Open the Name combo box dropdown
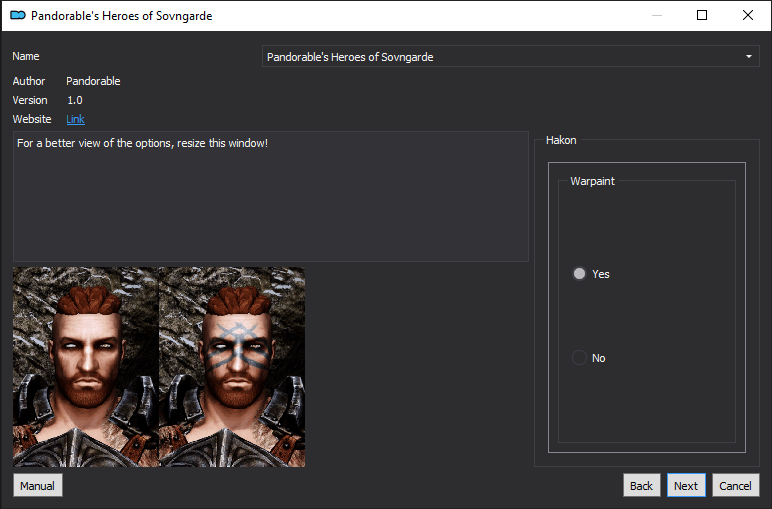Screen dimensions: 772x509 tap(511, 57)
